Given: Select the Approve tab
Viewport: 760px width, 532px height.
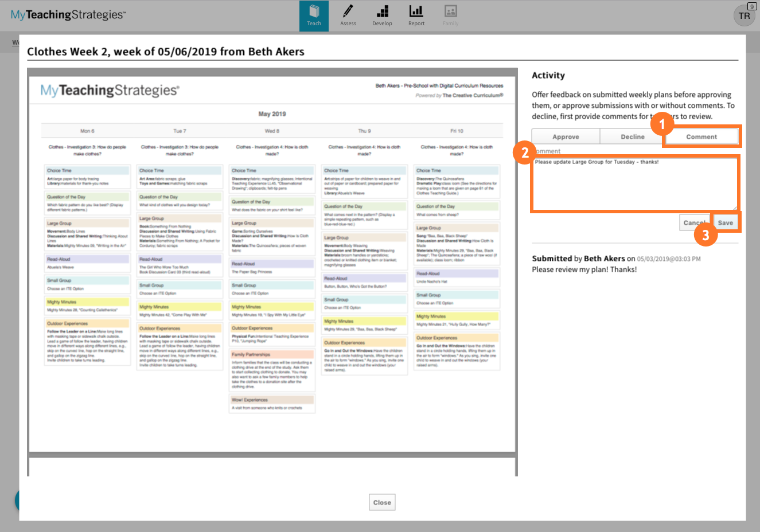Looking at the screenshot, I should click(x=566, y=136).
